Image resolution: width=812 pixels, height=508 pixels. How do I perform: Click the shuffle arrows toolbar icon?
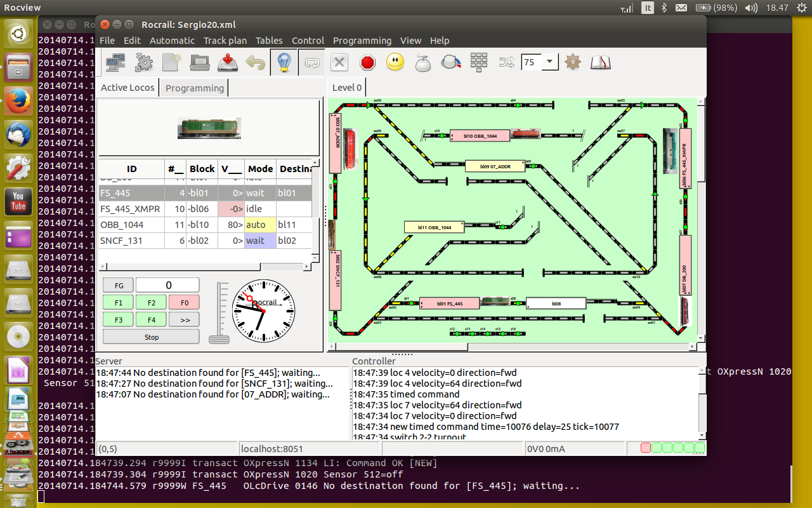click(507, 62)
